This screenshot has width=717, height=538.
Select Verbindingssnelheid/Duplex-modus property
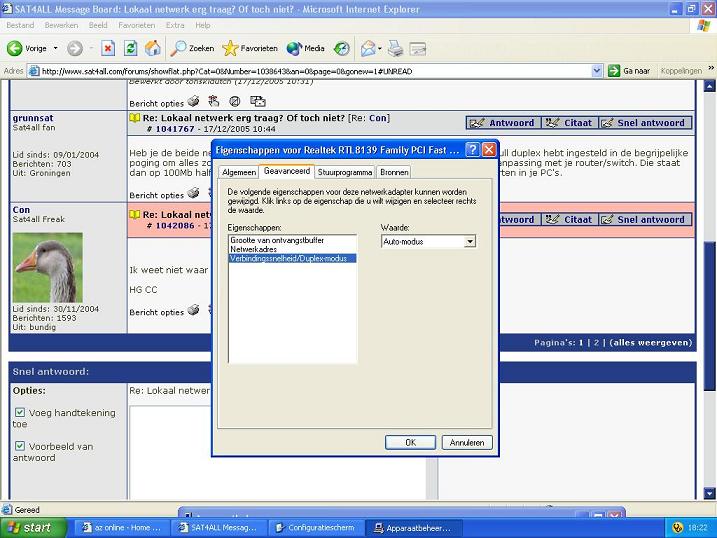click(292, 258)
